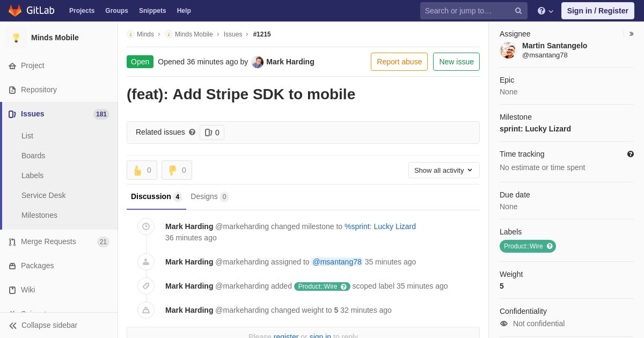This screenshot has width=644, height=338.
Task: Open the Show all activity dropdown
Action: [x=444, y=170]
